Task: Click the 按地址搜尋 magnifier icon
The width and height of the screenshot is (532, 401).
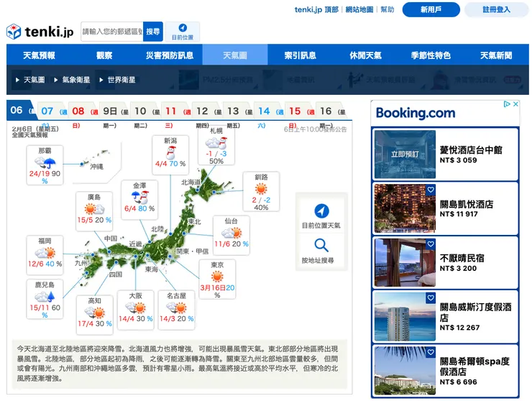Action: [x=321, y=245]
